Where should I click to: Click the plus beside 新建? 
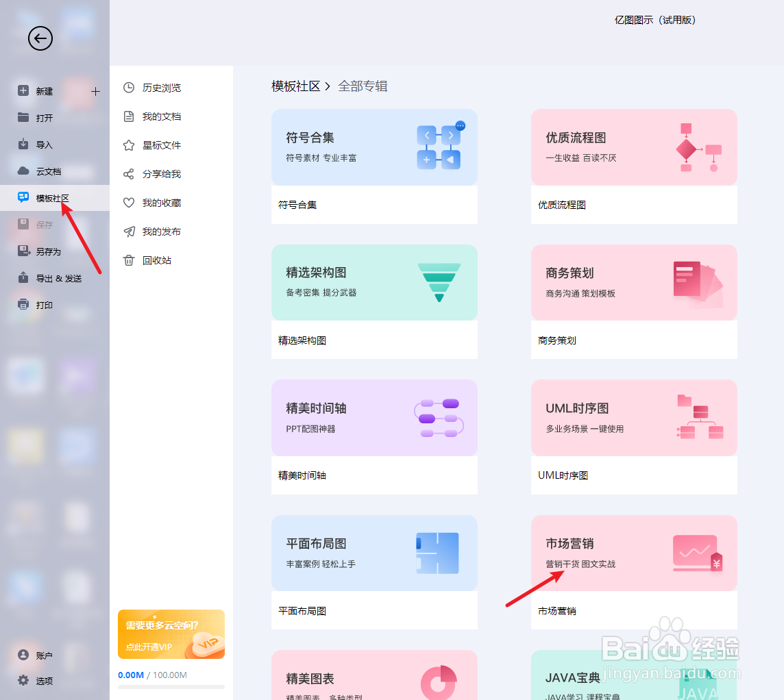point(95,90)
